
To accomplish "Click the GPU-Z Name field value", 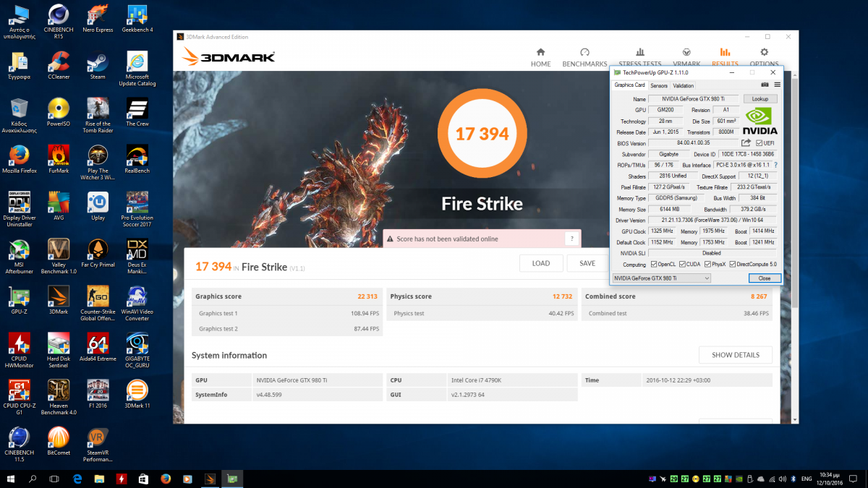I will point(693,99).
